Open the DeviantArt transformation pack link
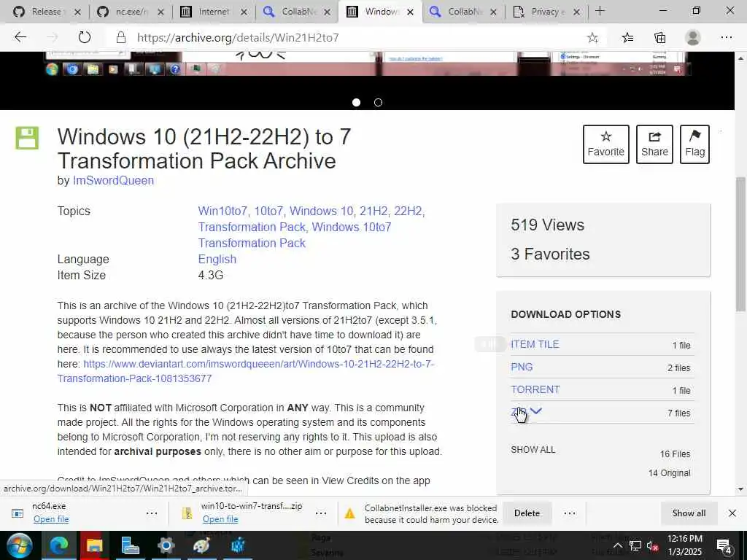This screenshot has width=747, height=560. pyautogui.click(x=246, y=371)
